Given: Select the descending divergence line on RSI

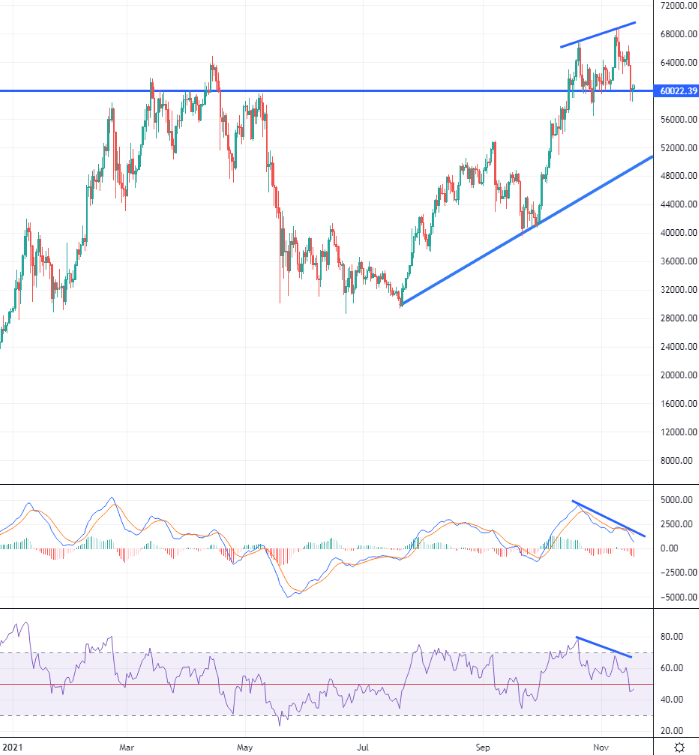Looking at the screenshot, I should 604,647.
